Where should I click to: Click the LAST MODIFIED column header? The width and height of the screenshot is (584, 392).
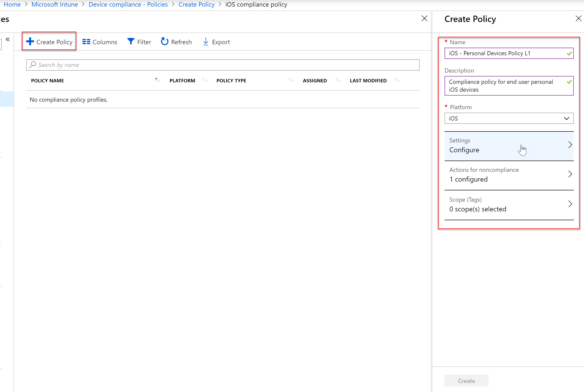coord(368,80)
